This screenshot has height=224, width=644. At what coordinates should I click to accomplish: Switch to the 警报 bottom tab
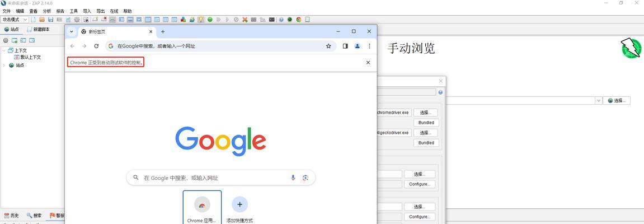[x=57, y=216]
